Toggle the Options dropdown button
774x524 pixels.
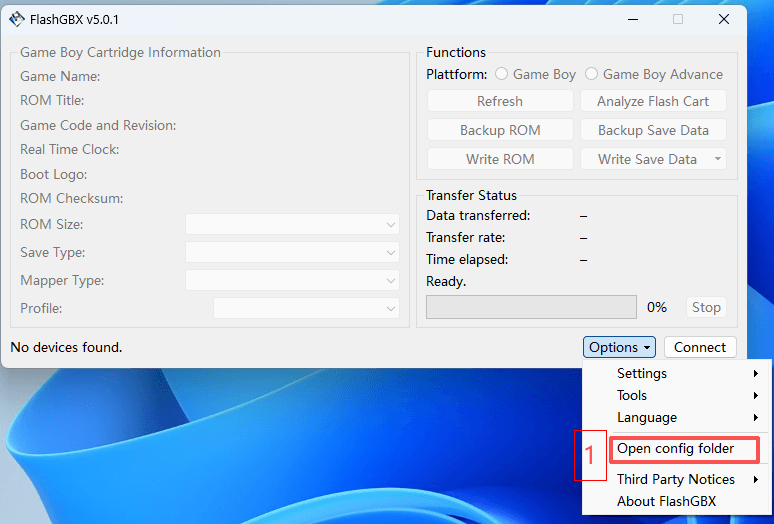(x=619, y=347)
